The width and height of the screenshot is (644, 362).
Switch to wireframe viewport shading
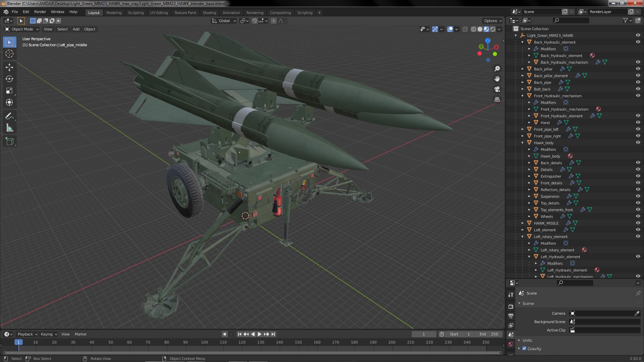click(474, 29)
